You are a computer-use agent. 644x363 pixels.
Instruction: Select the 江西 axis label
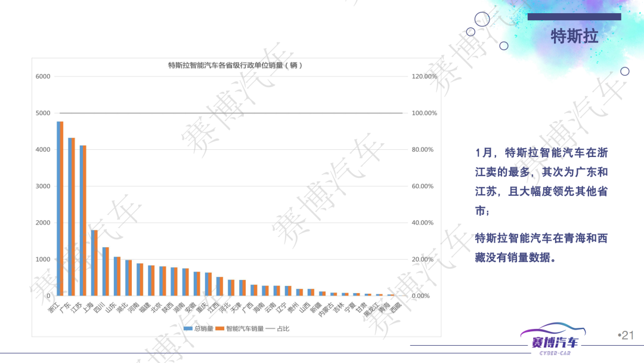(213, 307)
